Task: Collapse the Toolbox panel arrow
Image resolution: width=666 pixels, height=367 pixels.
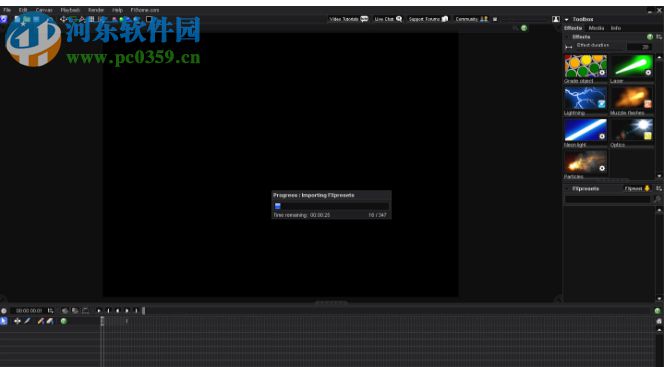Action: point(567,20)
